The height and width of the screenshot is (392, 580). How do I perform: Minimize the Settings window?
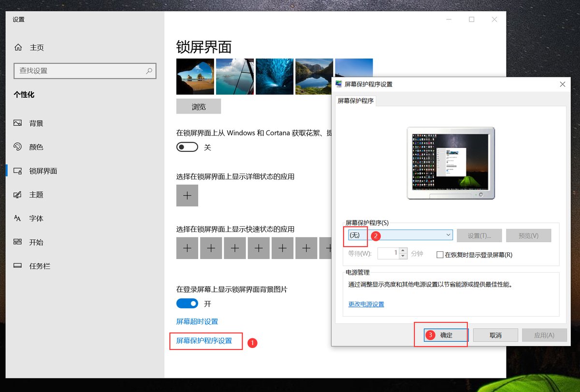(449, 19)
